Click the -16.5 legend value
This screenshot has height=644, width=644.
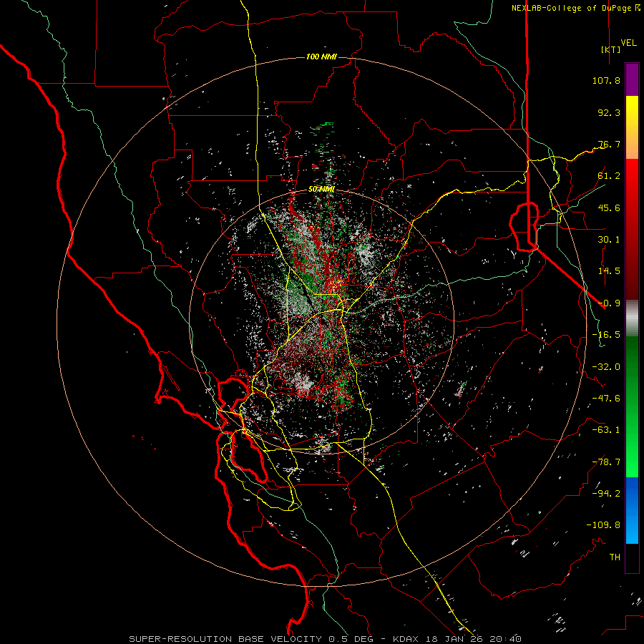[x=606, y=335]
